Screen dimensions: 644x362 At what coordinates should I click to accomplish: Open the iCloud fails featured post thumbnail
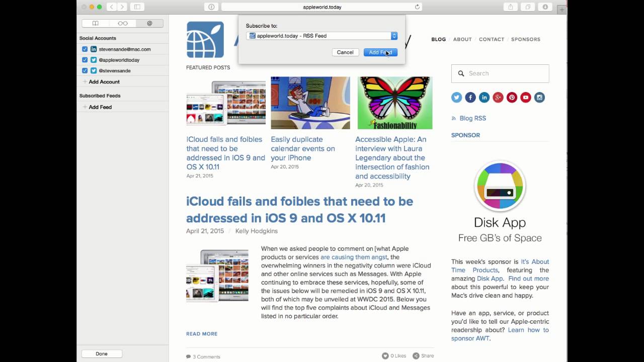(226, 103)
